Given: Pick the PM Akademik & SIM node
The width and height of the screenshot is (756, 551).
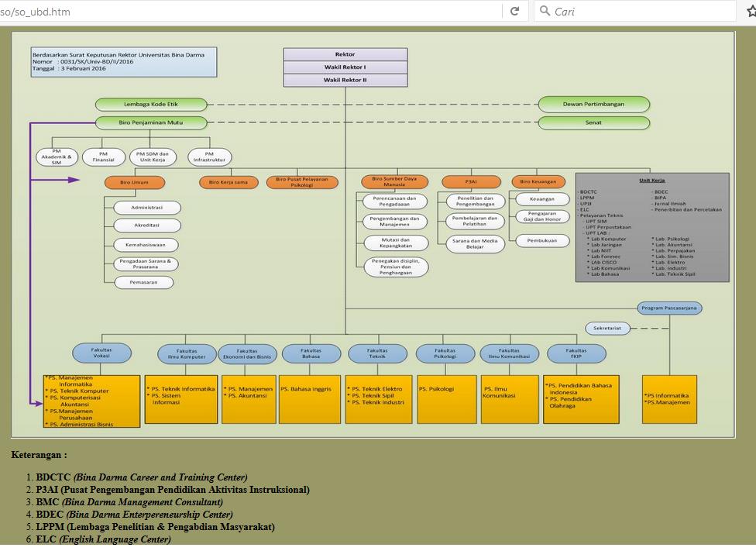Looking at the screenshot, I should click(x=57, y=157).
